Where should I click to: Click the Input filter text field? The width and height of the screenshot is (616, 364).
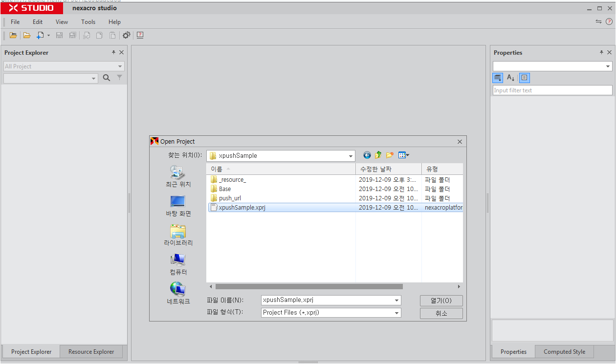(552, 90)
